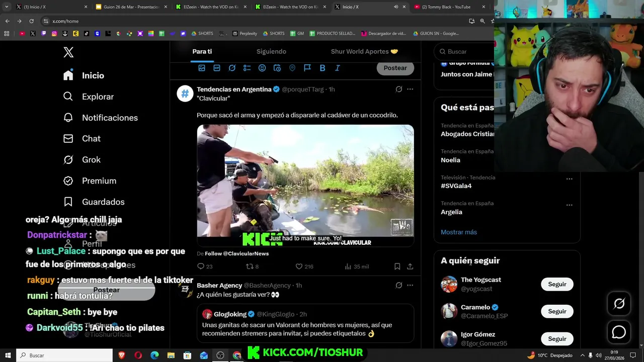Schedule the post with calendar icon

[277, 68]
